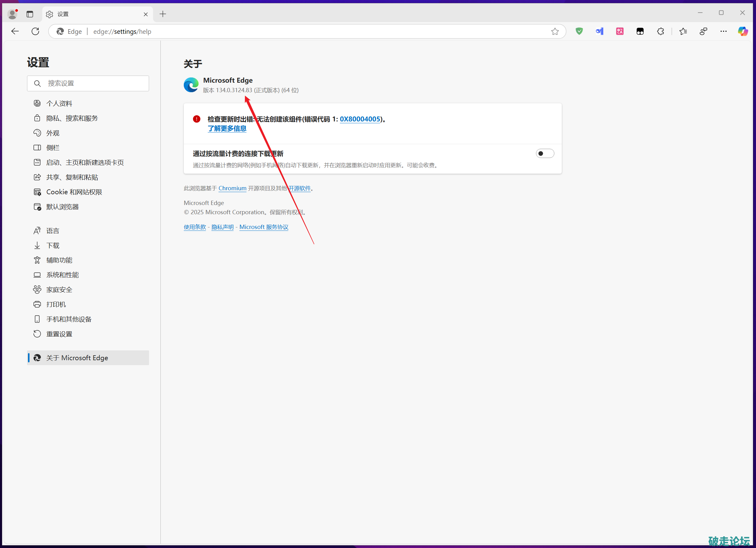Image resolution: width=756 pixels, height=548 pixels.
Task: Open Settings and more ellipsis menu
Action: pyautogui.click(x=723, y=31)
